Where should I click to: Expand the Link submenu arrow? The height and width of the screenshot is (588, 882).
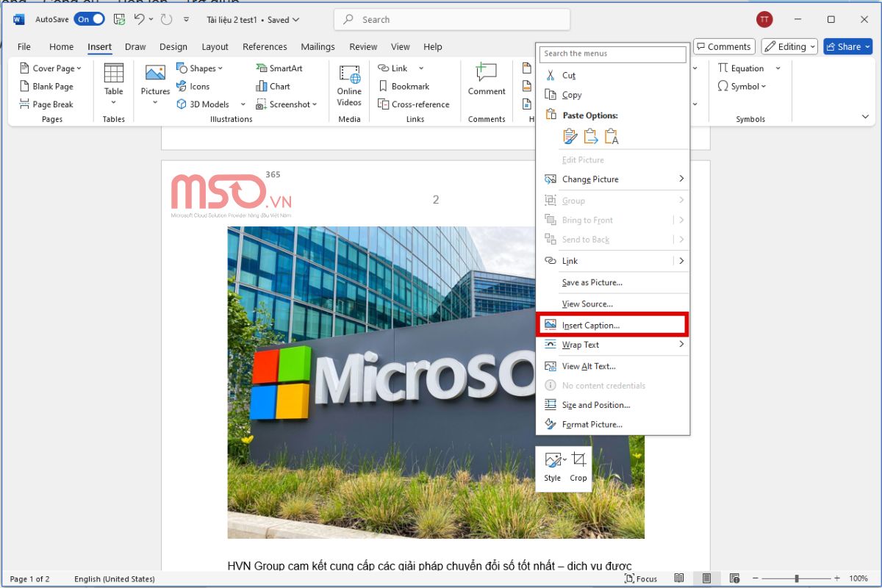681,261
